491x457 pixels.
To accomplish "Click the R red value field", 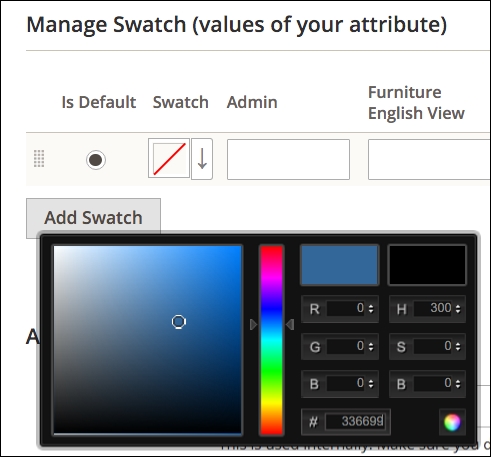I will coord(346,308).
